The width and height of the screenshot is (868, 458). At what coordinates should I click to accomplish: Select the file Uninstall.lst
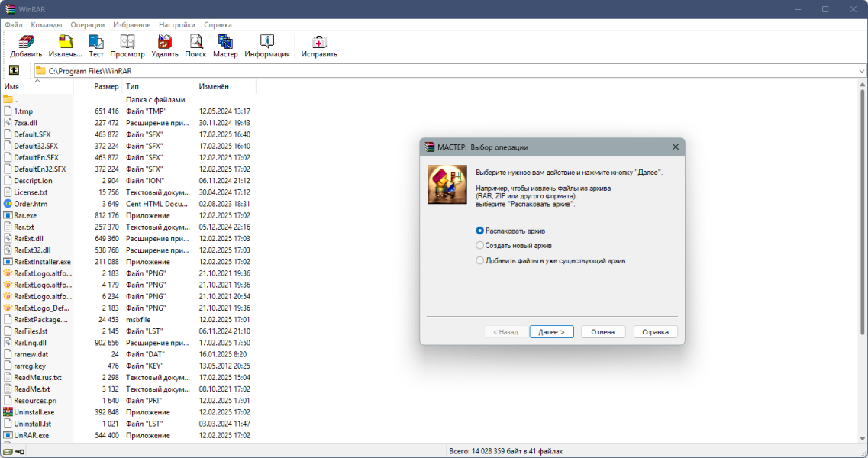point(33,424)
